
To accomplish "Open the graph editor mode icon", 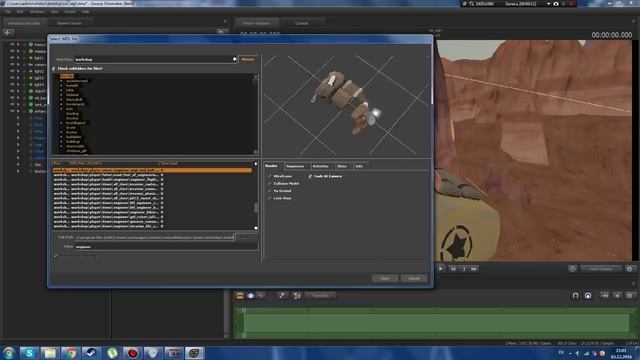I will click(261, 296).
